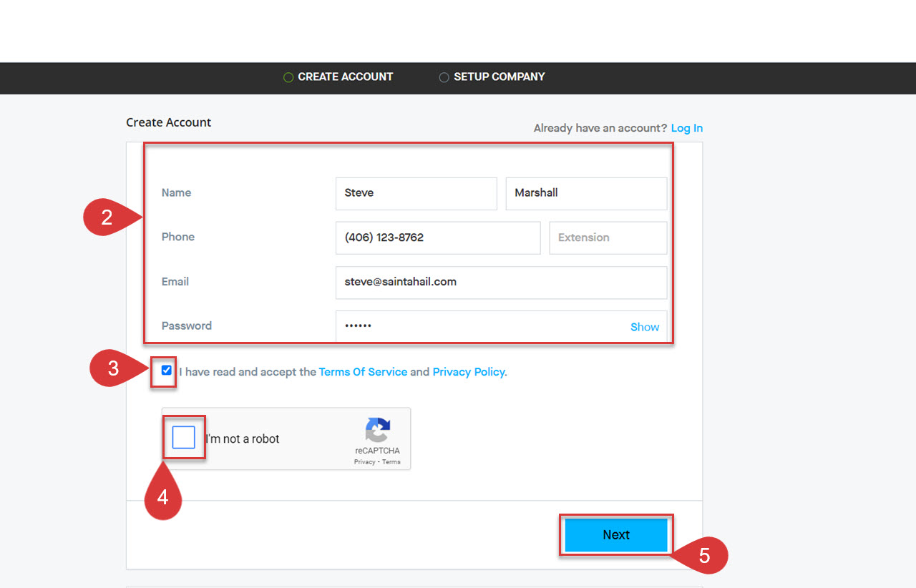This screenshot has width=916, height=588.
Task: Check the I'm not a robot box
Action: point(184,438)
